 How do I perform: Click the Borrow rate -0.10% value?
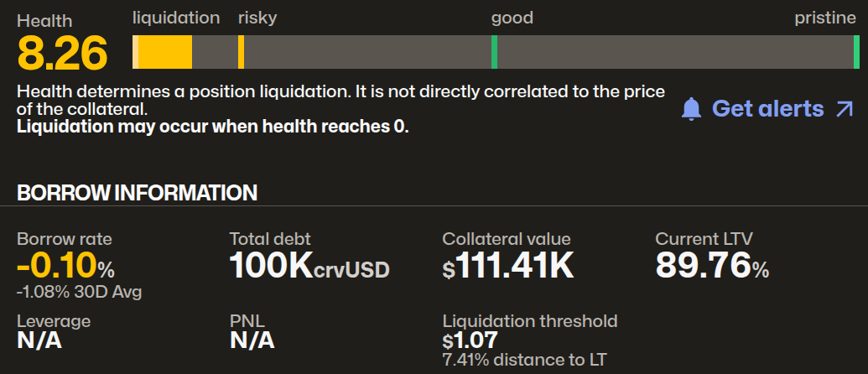pyautogui.click(x=65, y=267)
